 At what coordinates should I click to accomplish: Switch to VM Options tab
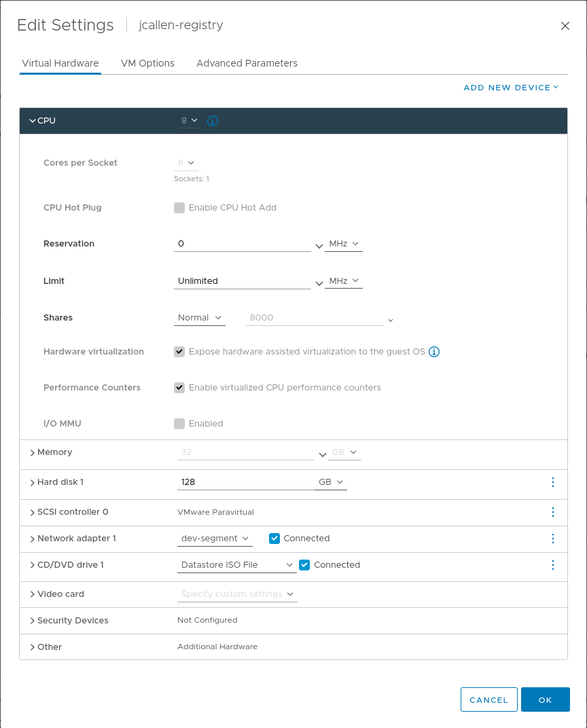click(x=147, y=63)
